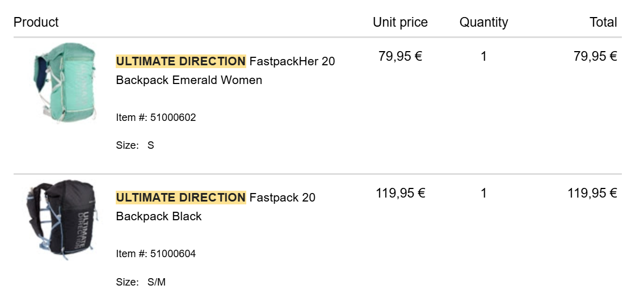Open the Fastpack 20 Backpack Black link
This screenshot has height=302, width=644.
click(x=216, y=207)
